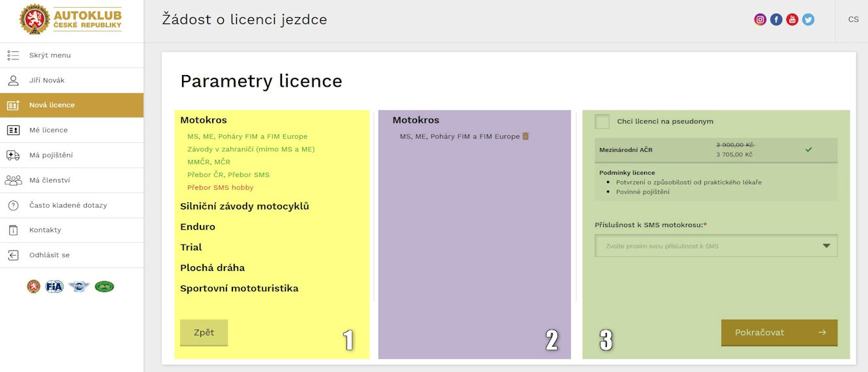Click the Má pojištění ambulance icon
The image size is (868, 372).
click(13, 155)
